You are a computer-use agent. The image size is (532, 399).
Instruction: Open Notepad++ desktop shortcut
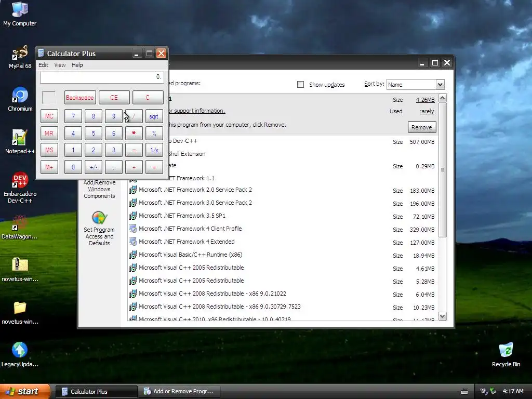point(20,142)
